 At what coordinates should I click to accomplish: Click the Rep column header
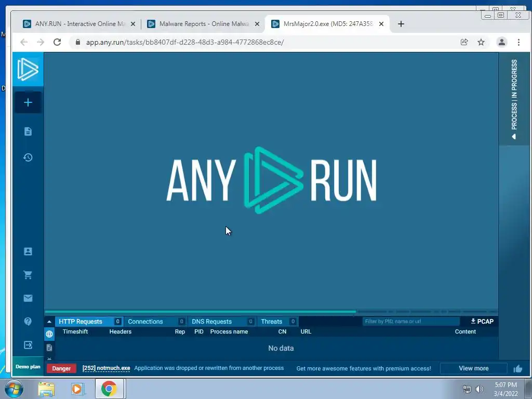[180, 331]
